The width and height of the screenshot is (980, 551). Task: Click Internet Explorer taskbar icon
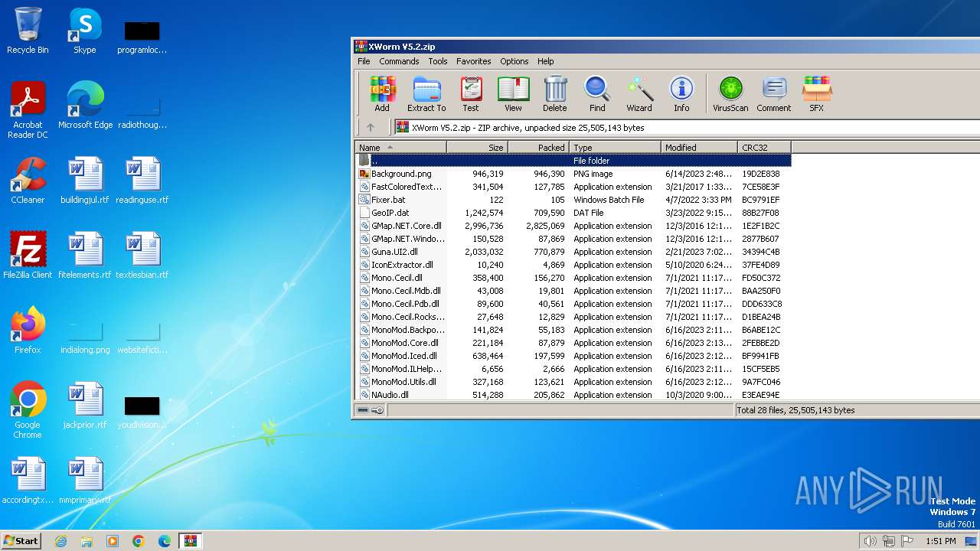click(60, 541)
